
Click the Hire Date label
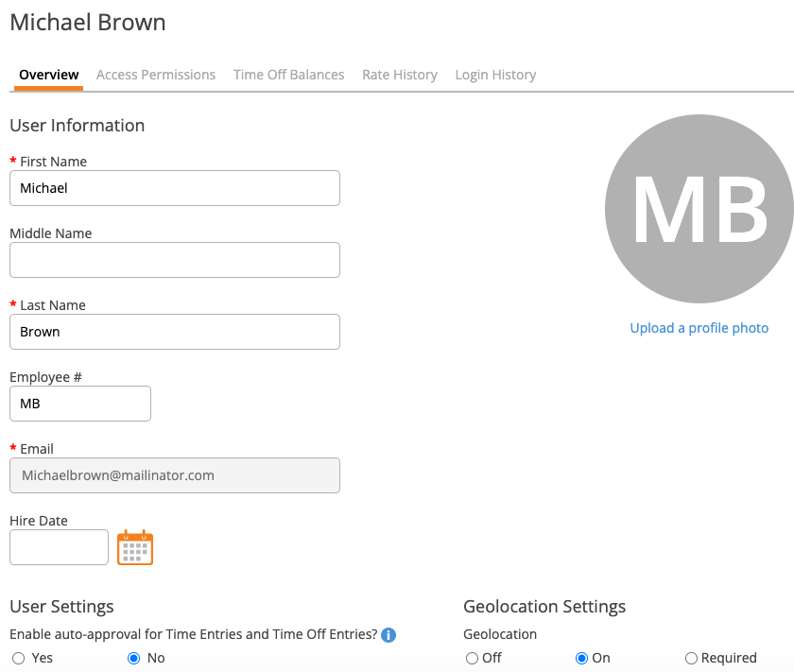[x=39, y=521]
